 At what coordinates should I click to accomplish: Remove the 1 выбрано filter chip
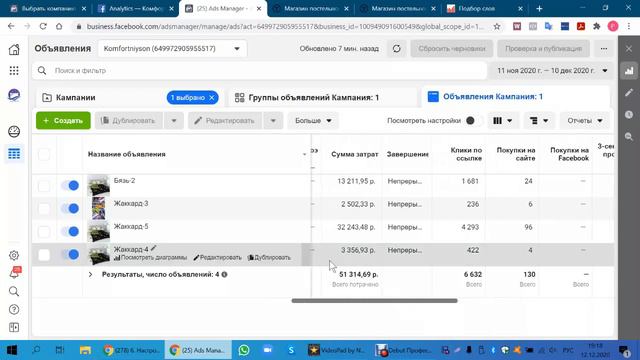coord(212,98)
